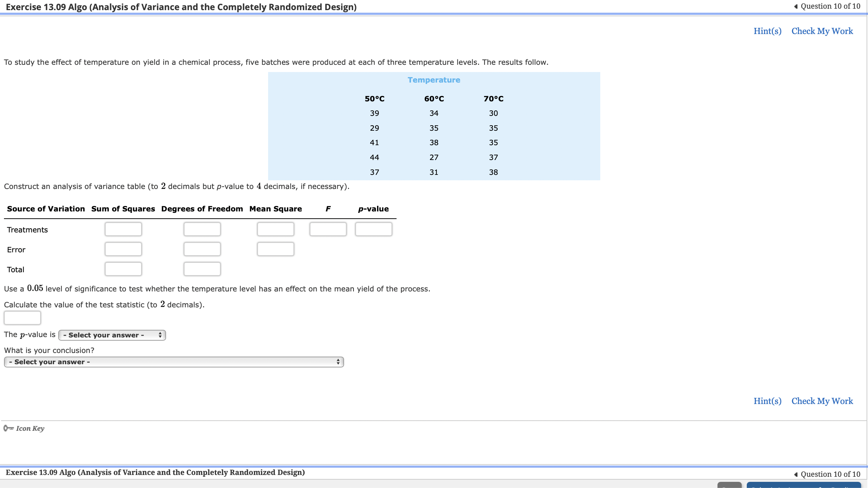Click the top Check My Work link
This screenshot has width=868, height=488.
pyautogui.click(x=822, y=31)
